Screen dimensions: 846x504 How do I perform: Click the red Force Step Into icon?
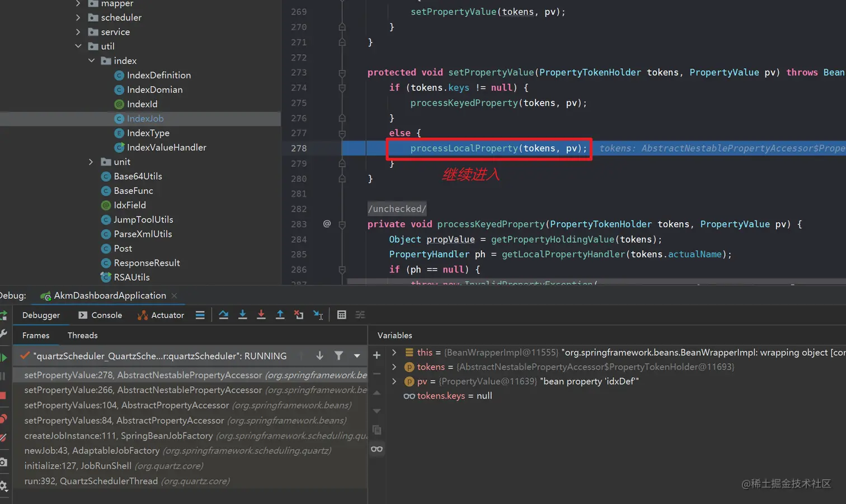pos(261,315)
